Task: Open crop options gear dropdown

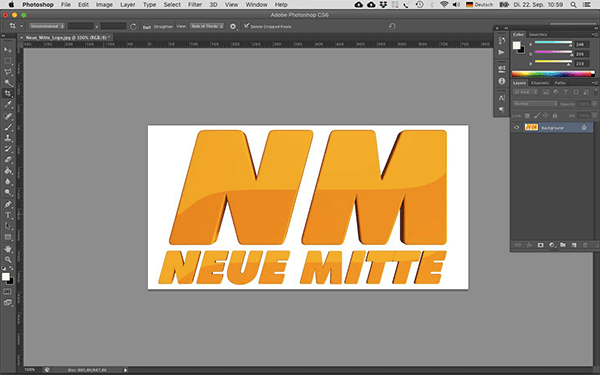Action: [x=233, y=26]
